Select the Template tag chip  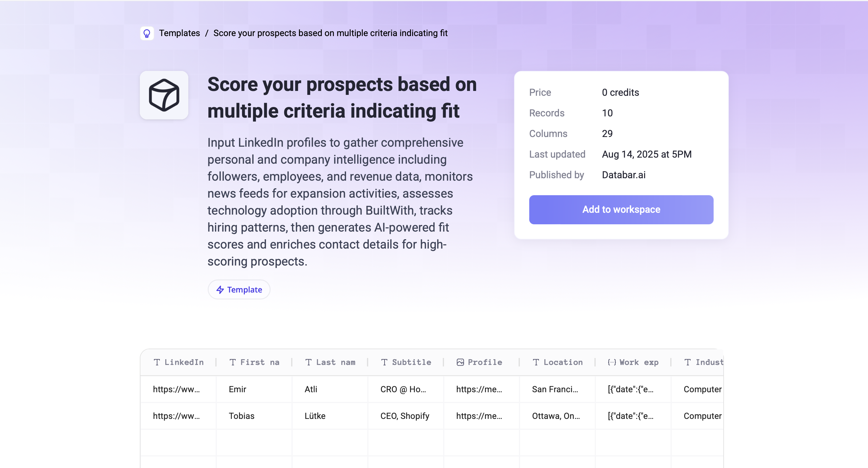239,289
